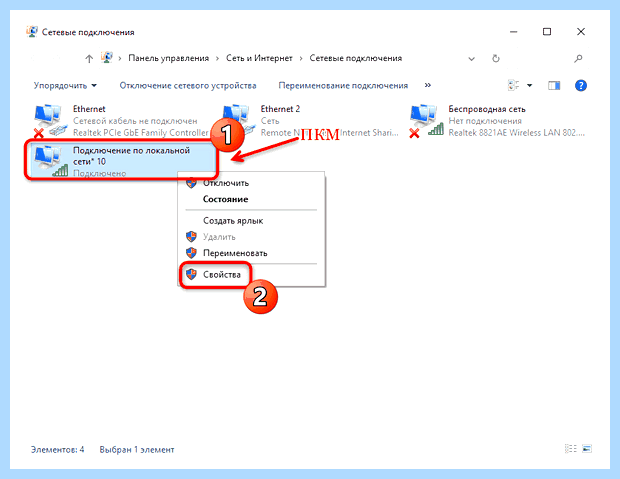Image resolution: width=620 pixels, height=479 pixels.
Task: Choose Отключить in the context menu
Action: point(251,183)
